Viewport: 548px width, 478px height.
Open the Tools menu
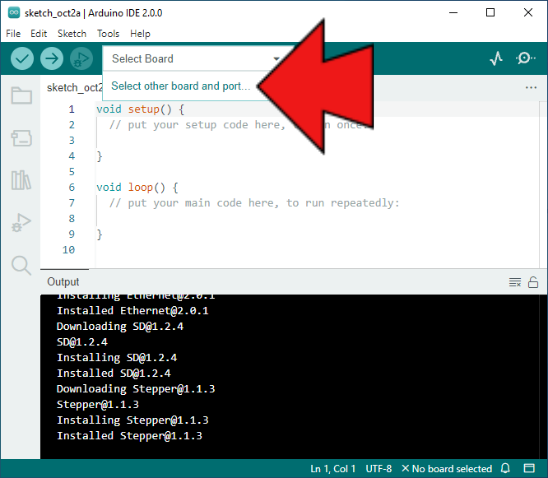108,34
